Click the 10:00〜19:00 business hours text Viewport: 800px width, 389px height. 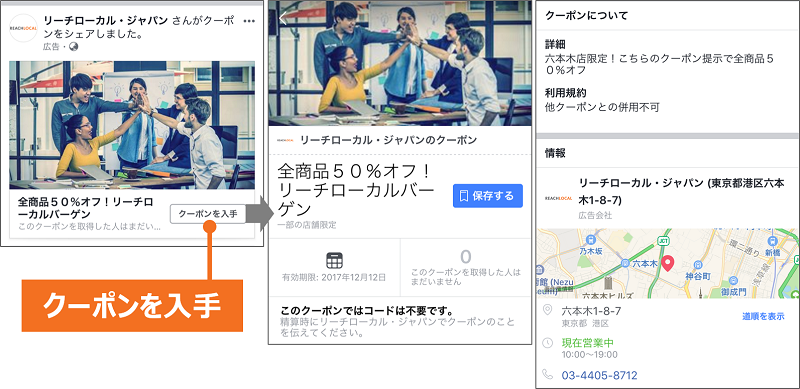pos(589,355)
